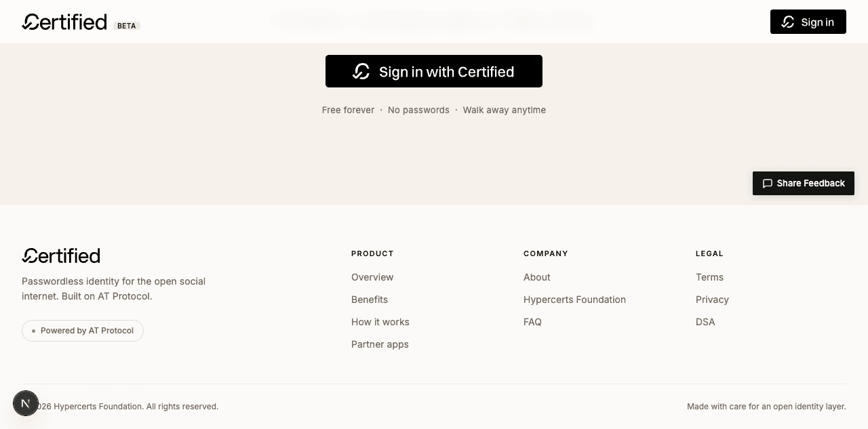Open the FAQ link
The height and width of the screenshot is (429, 868).
[532, 322]
